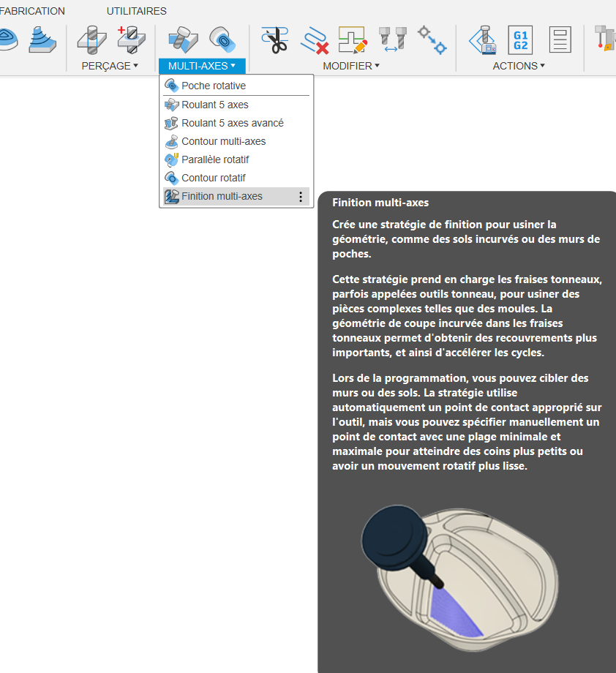Image resolution: width=616 pixels, height=673 pixels.
Task: Select Contour multi-axes menu entry
Action: pos(223,141)
